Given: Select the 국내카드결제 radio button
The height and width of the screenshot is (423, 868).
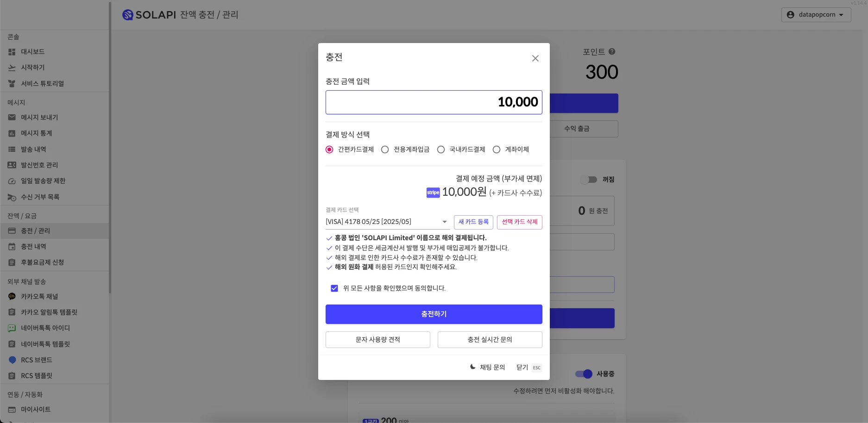Looking at the screenshot, I should pos(441,149).
